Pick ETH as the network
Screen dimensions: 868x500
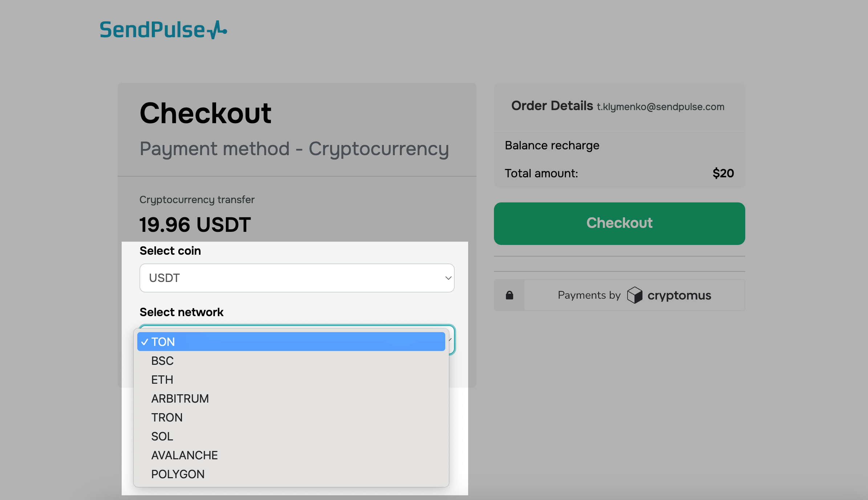coord(162,380)
